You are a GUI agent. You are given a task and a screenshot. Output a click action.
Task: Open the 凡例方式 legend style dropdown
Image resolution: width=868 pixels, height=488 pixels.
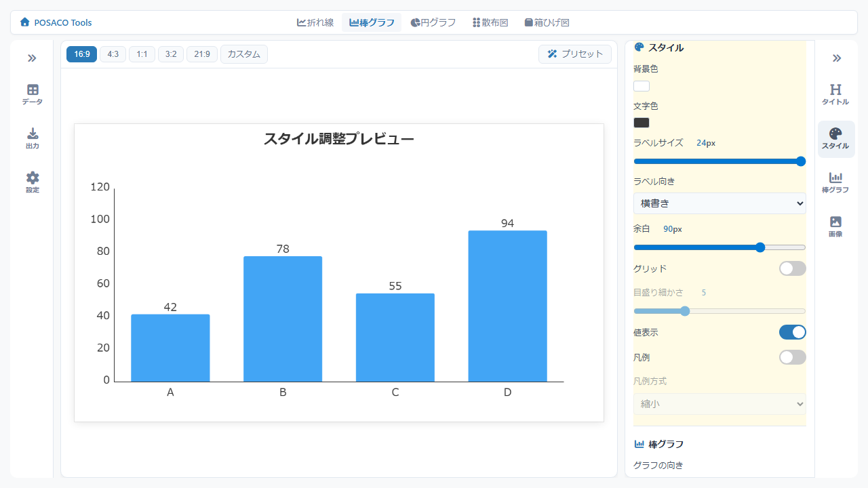click(719, 403)
